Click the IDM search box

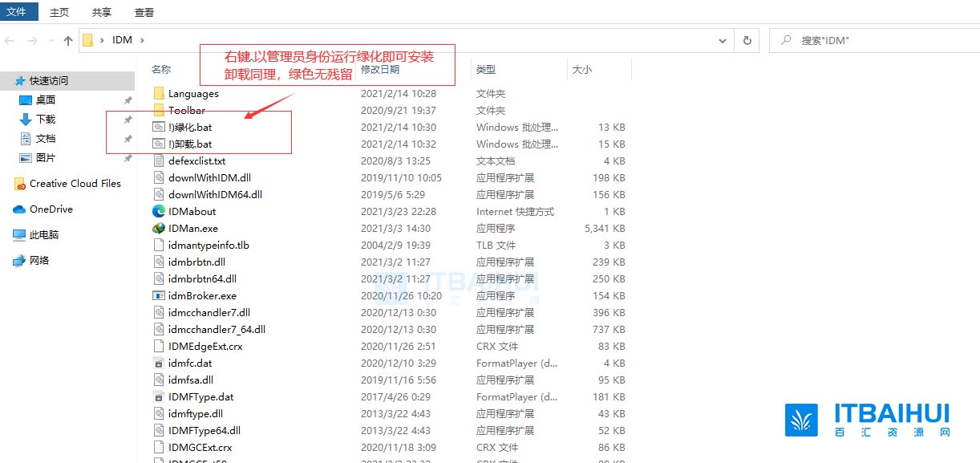874,40
